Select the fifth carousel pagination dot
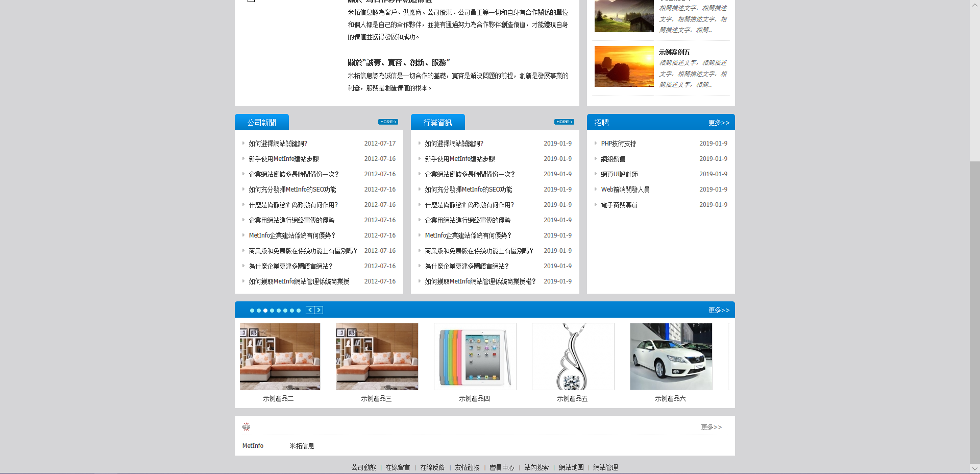The height and width of the screenshot is (474, 980). pos(279,311)
